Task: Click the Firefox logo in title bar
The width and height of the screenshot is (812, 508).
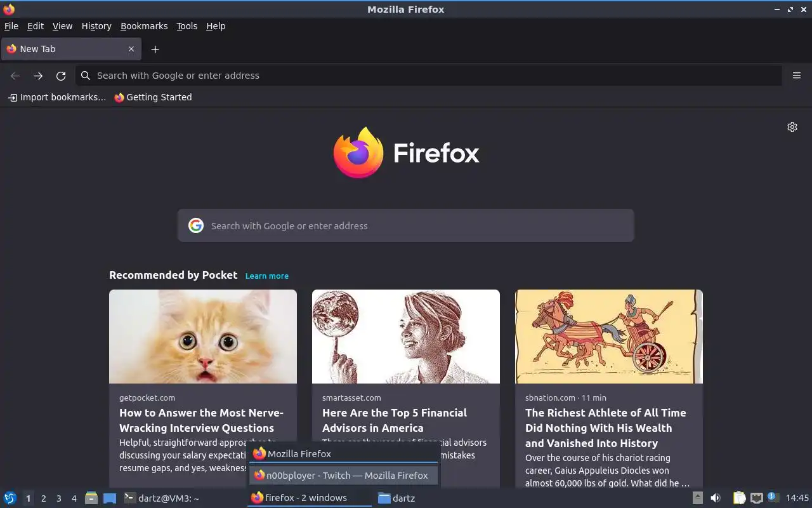Action: pos(9,9)
